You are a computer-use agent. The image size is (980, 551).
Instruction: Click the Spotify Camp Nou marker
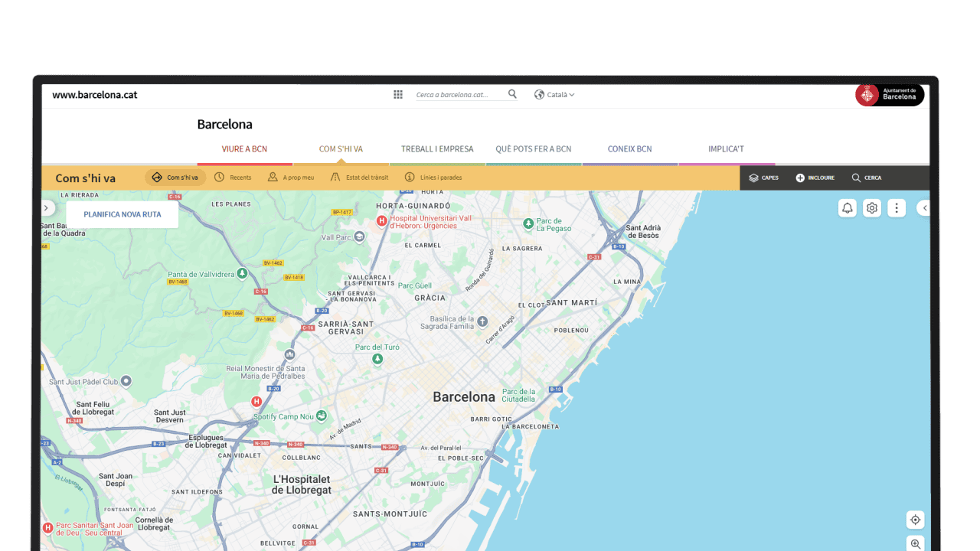pyautogui.click(x=321, y=416)
